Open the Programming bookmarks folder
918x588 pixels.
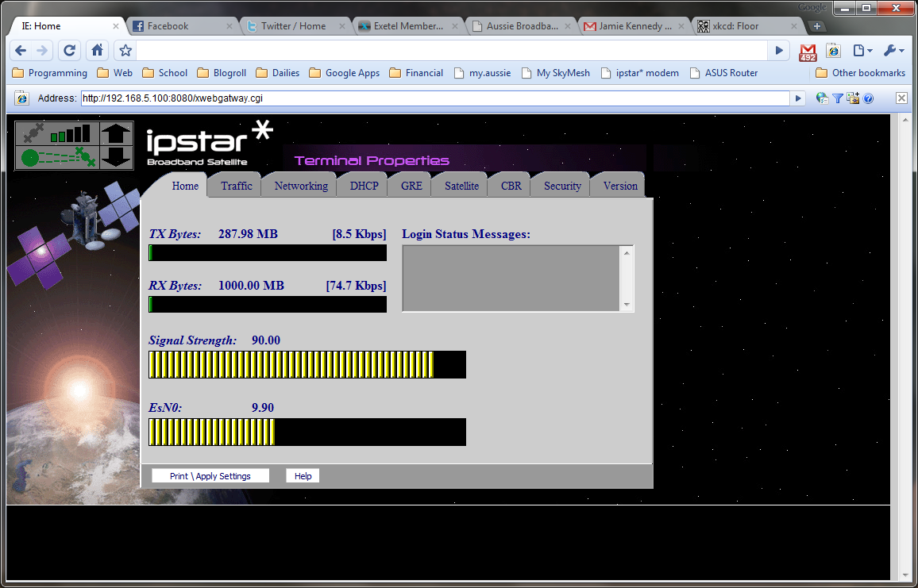(x=50, y=73)
